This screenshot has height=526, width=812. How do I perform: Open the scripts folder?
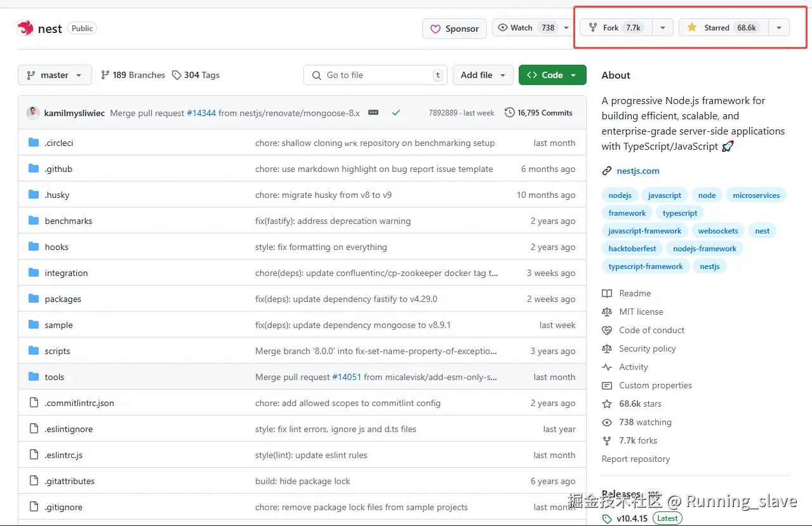pos(57,351)
